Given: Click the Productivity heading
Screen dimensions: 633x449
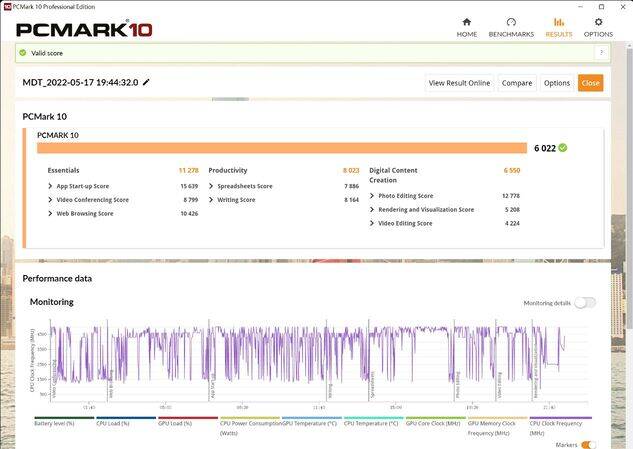Looking at the screenshot, I should 228,170.
